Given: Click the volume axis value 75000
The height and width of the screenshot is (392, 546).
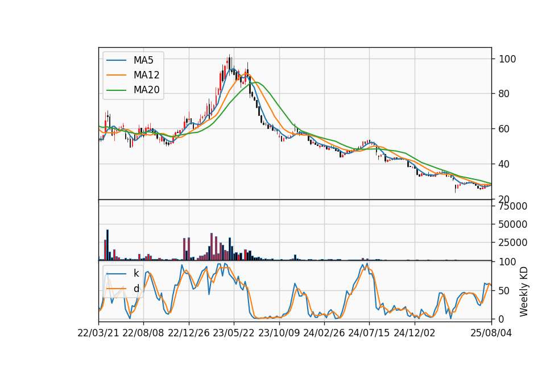Looking at the screenshot, I should tap(512, 206).
